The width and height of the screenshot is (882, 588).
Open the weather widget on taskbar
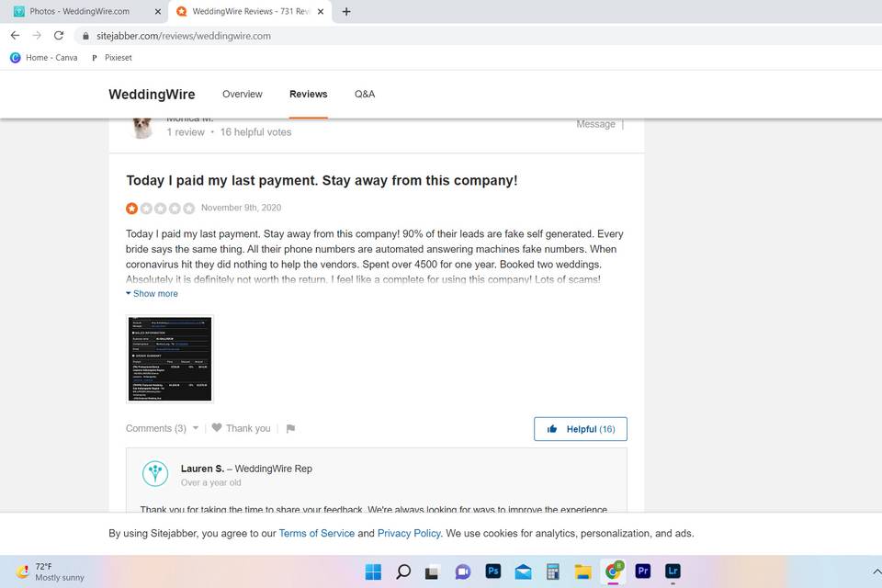(50, 571)
